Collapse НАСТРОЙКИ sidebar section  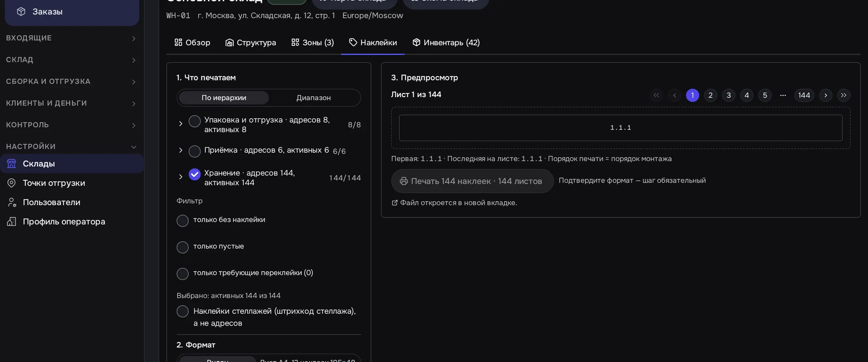click(72, 147)
